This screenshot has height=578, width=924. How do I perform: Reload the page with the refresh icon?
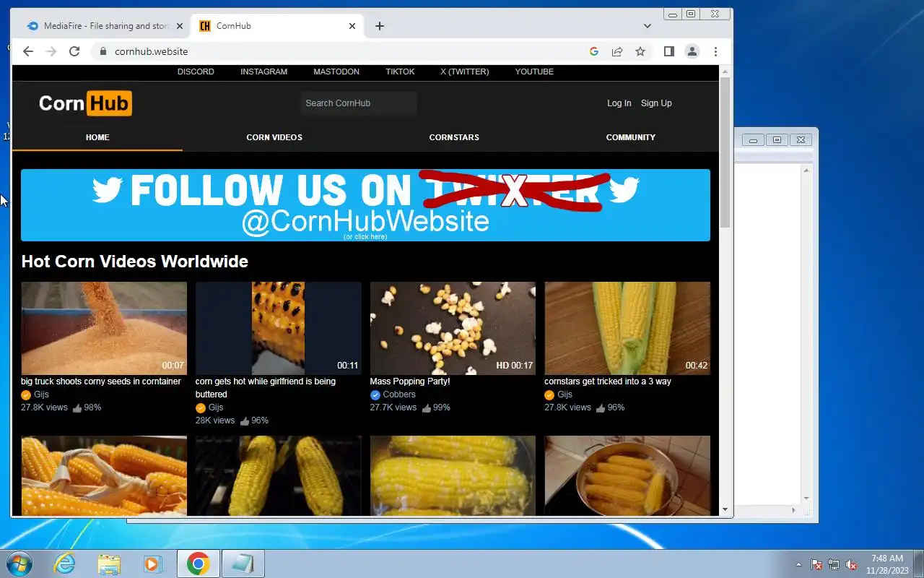click(x=74, y=51)
